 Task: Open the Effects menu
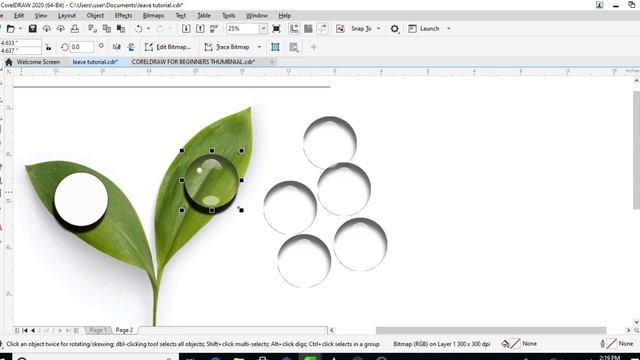tap(123, 16)
